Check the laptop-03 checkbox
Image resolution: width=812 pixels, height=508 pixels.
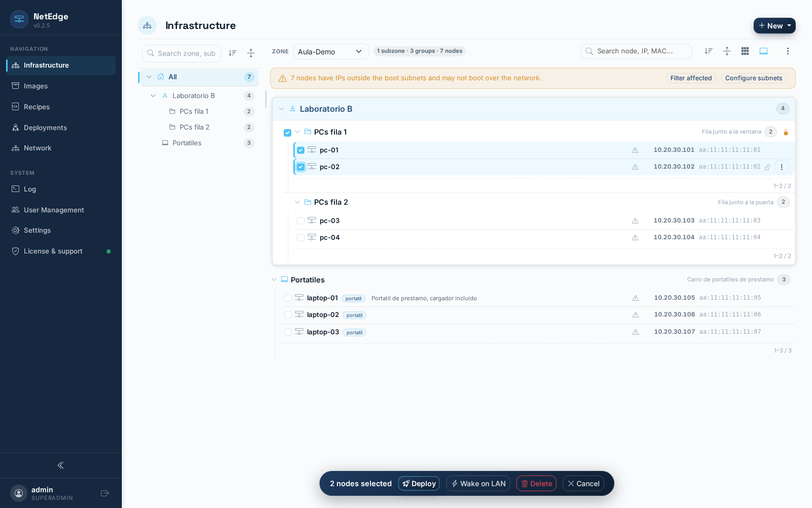[288, 332]
